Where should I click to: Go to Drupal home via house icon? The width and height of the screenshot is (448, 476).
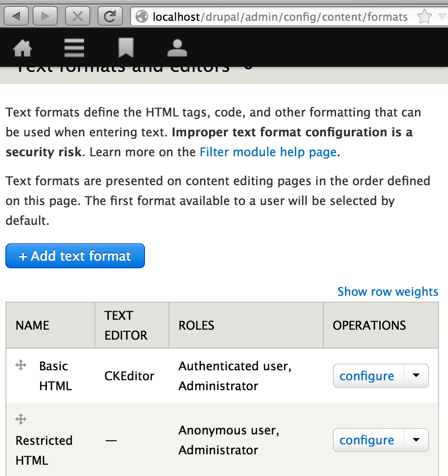click(22, 48)
